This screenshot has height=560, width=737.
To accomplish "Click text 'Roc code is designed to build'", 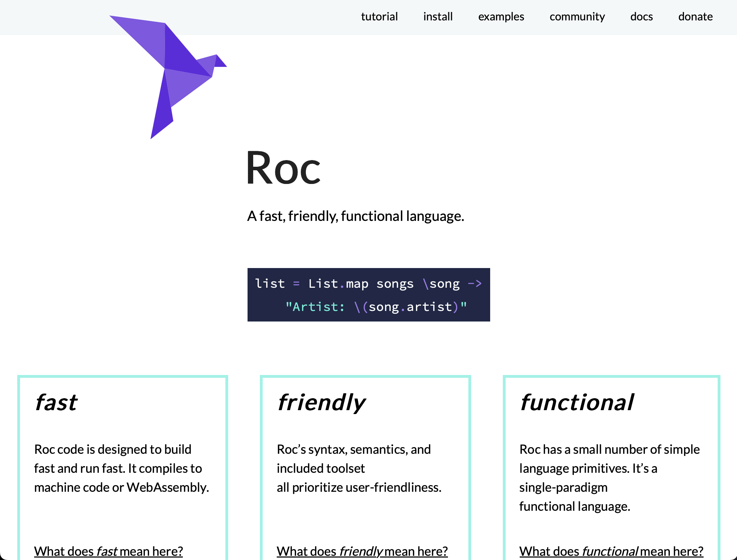I will (x=113, y=450).
